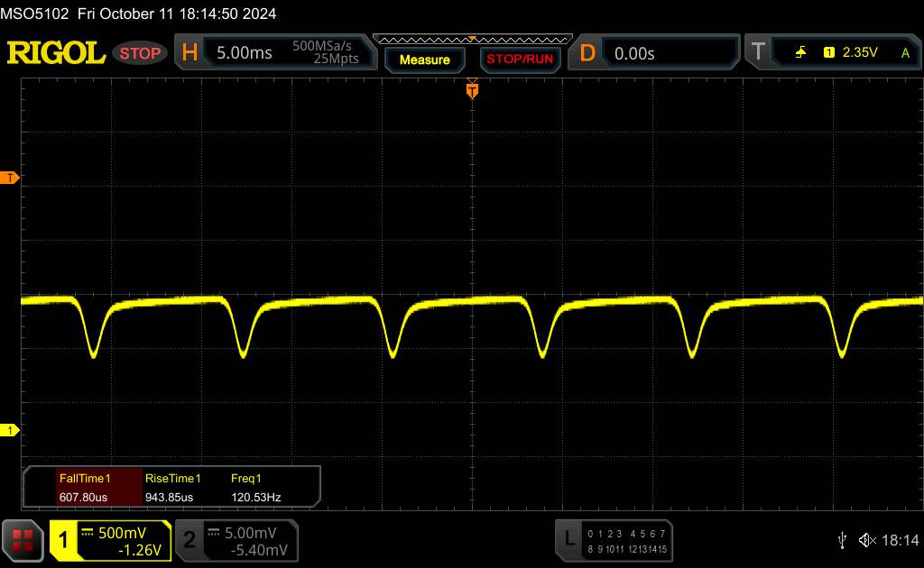Select the orange trigger position marker at top
The width and height of the screenshot is (924, 568).
tap(471, 89)
